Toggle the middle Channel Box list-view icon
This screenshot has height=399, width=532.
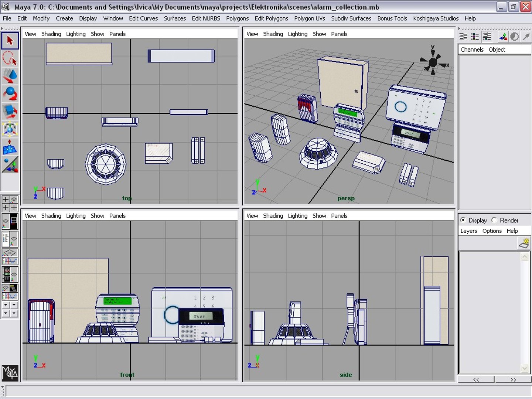475,37
